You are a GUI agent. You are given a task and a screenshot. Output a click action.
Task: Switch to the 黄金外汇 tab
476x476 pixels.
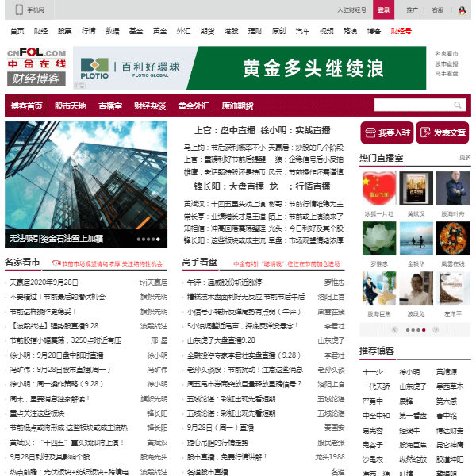(194, 106)
